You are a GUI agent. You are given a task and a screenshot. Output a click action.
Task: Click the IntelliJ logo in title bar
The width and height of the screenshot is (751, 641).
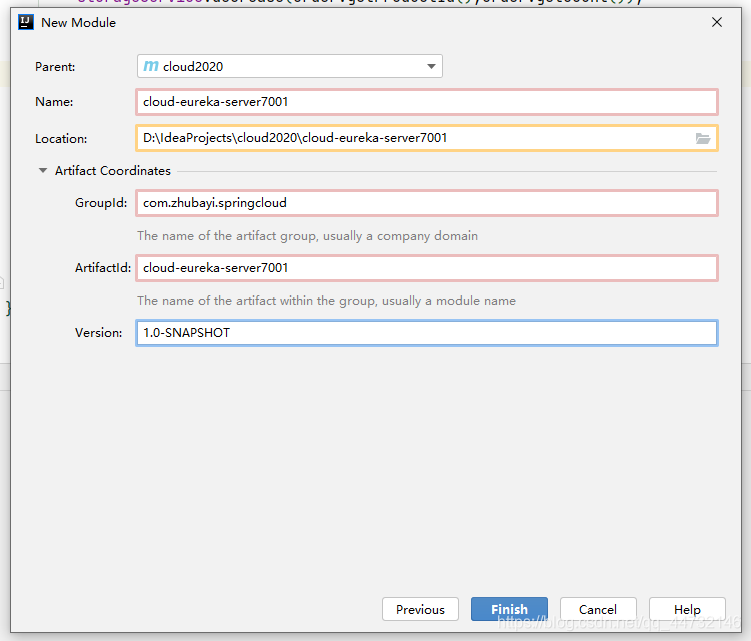[x=26, y=22]
